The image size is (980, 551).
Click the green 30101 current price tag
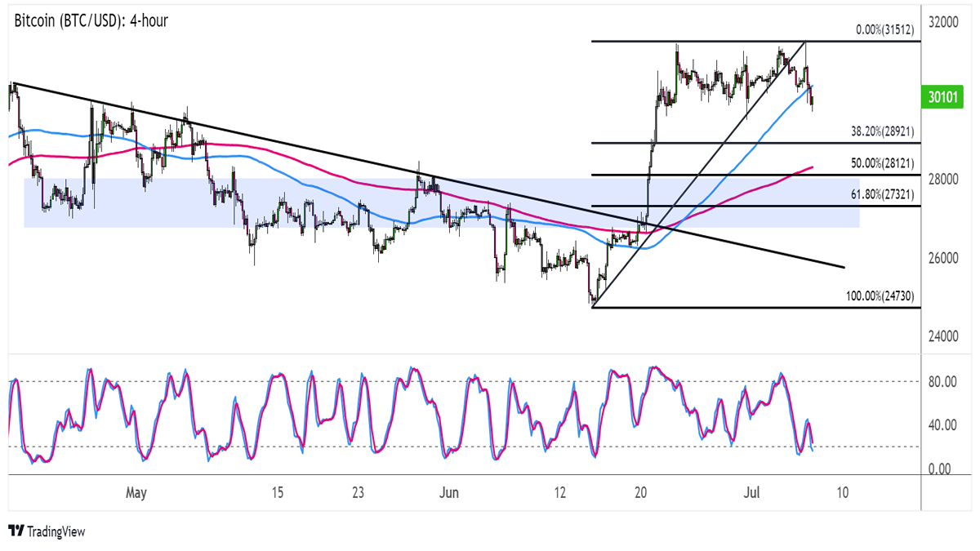point(944,97)
